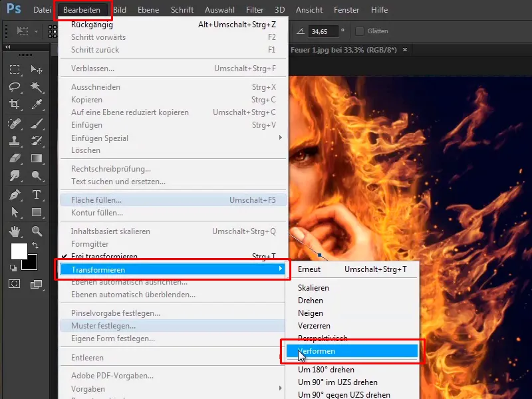Select the Pen tool
The width and height of the screenshot is (532, 399).
[15, 195]
